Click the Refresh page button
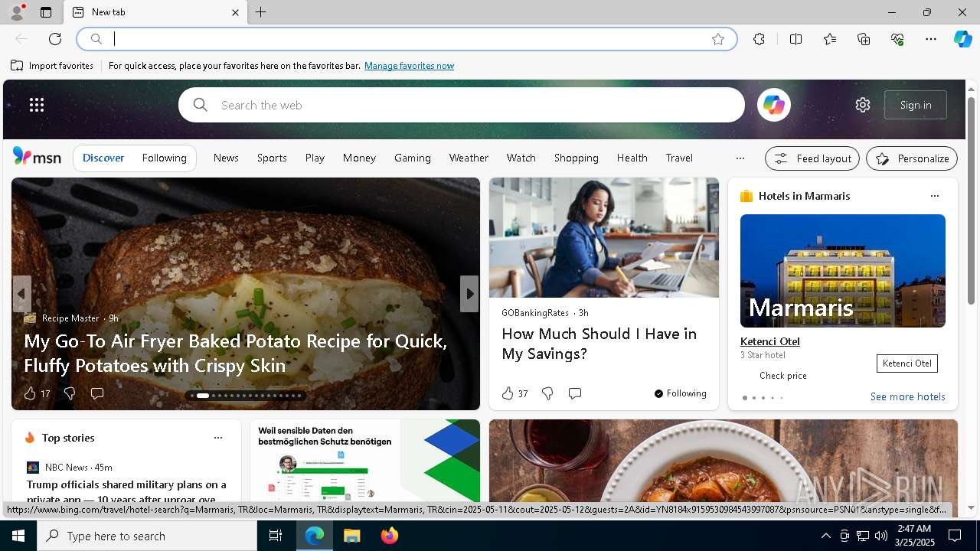The width and height of the screenshot is (980, 551). pos(55,39)
